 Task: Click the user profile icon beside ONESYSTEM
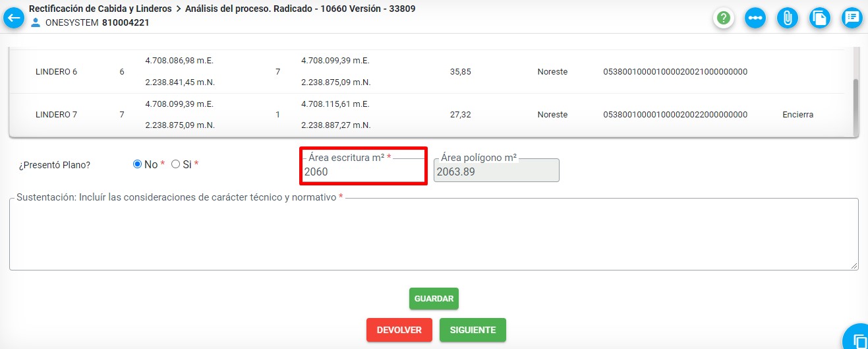pyautogui.click(x=36, y=22)
